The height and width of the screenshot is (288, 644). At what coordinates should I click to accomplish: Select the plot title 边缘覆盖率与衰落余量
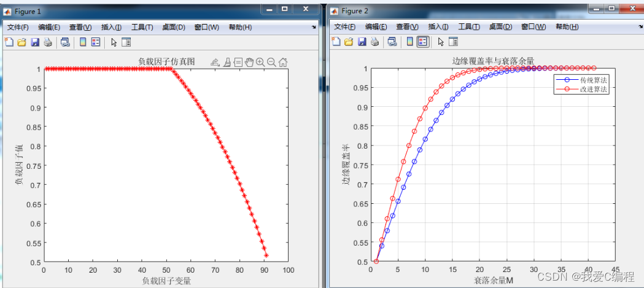point(493,61)
